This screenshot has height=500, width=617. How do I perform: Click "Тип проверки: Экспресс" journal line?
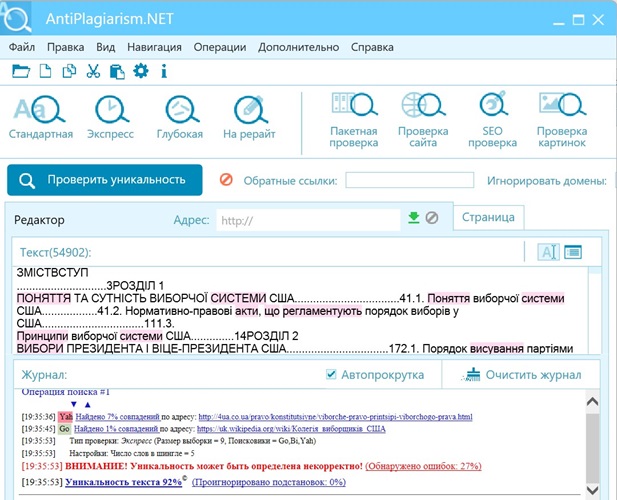click(x=192, y=441)
